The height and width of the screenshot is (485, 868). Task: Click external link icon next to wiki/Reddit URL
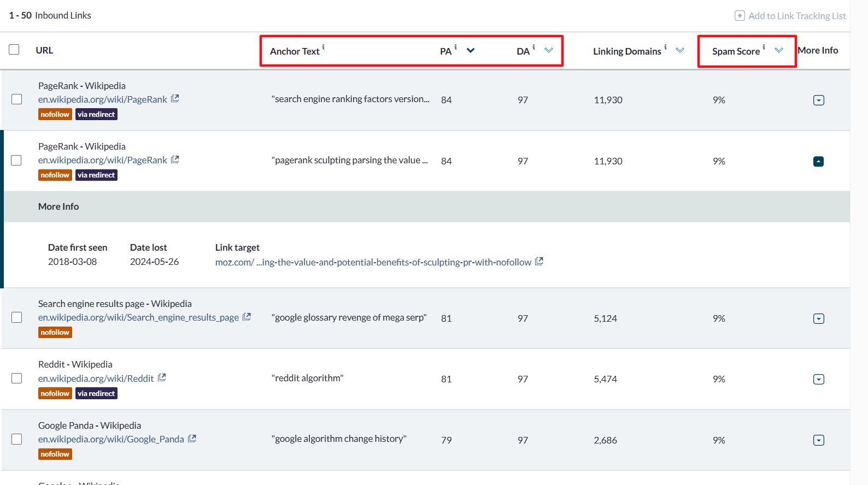tap(162, 377)
